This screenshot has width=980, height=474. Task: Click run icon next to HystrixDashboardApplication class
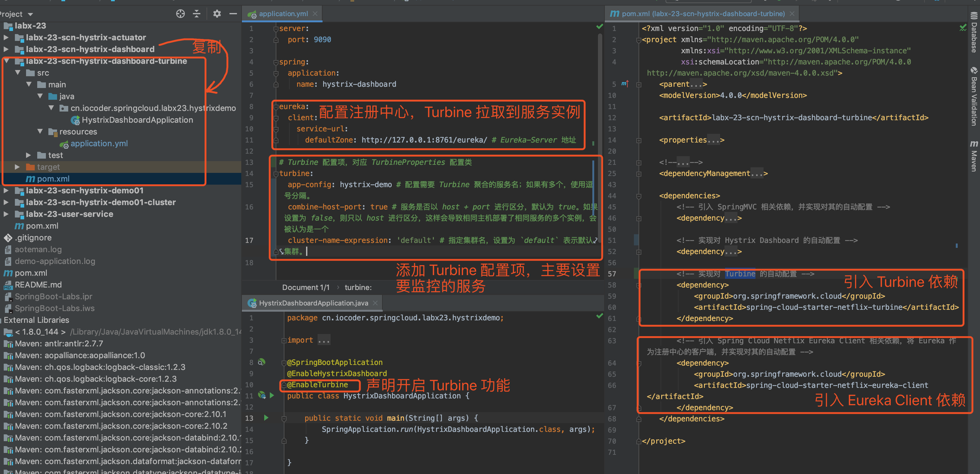coord(272,395)
